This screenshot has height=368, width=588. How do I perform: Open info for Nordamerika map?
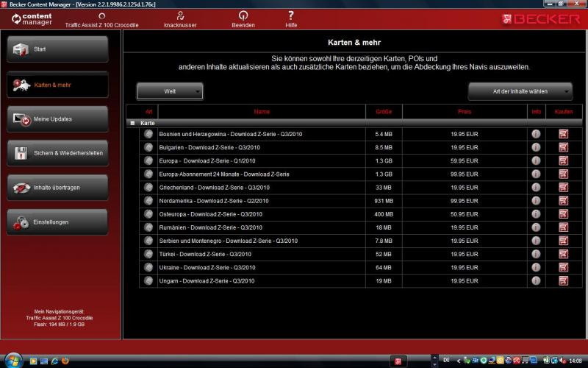pos(536,200)
